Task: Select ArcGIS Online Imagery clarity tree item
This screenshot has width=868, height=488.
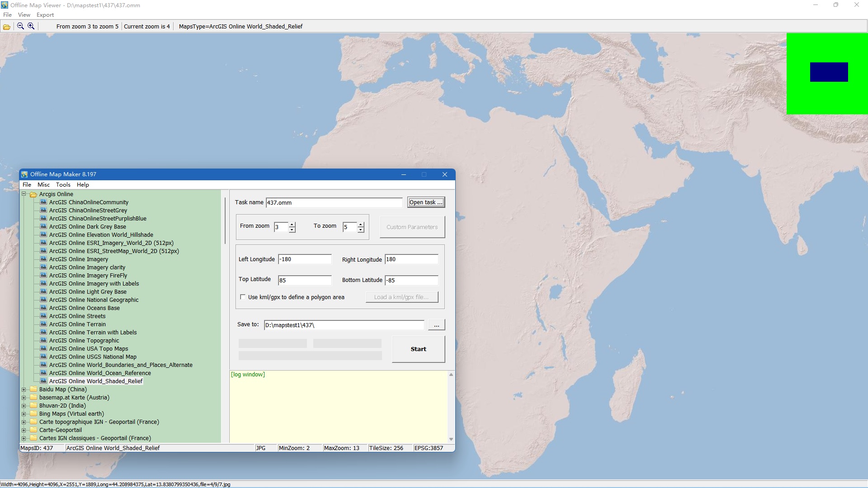Action: [87, 267]
